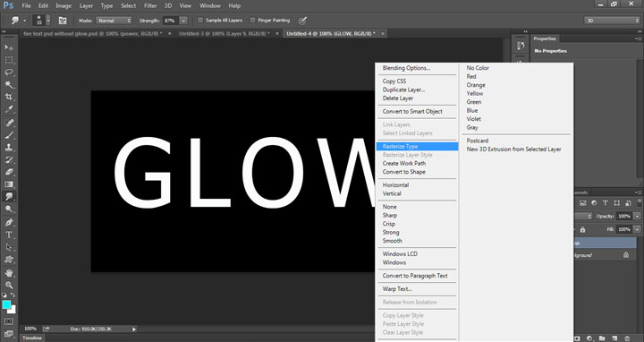Screen dimensions: 644x342
Task: Select the Gradient tool
Action: 9,184
